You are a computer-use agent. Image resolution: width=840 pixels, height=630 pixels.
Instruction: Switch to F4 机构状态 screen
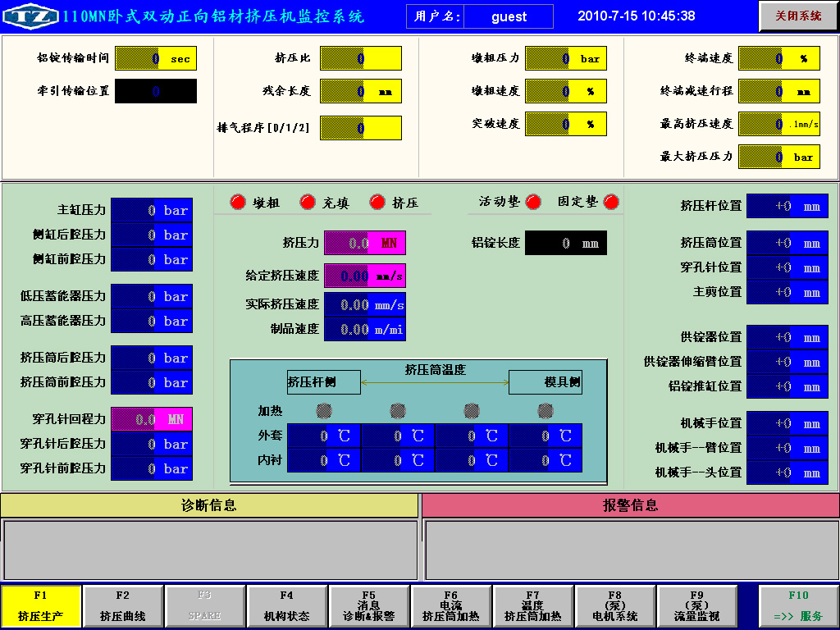click(x=287, y=606)
